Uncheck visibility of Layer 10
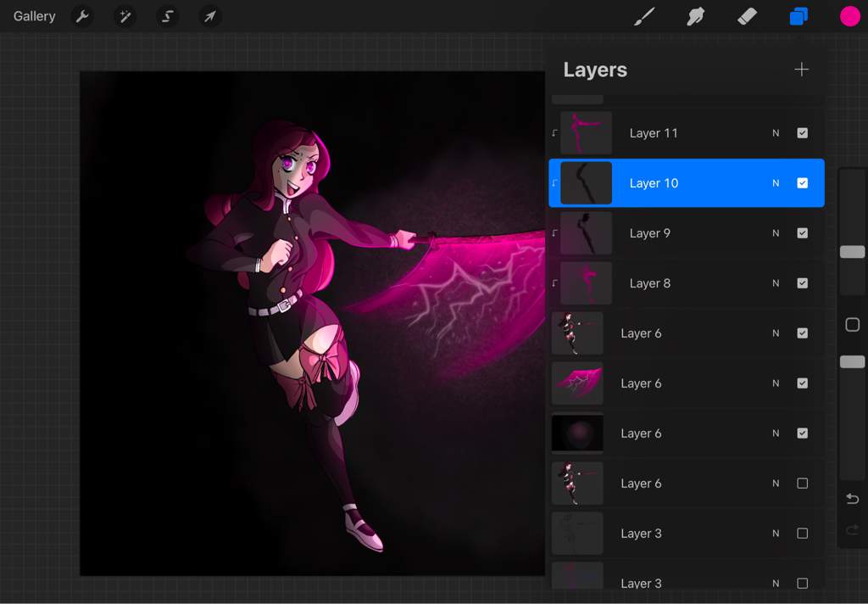The height and width of the screenshot is (604, 868). pos(802,183)
